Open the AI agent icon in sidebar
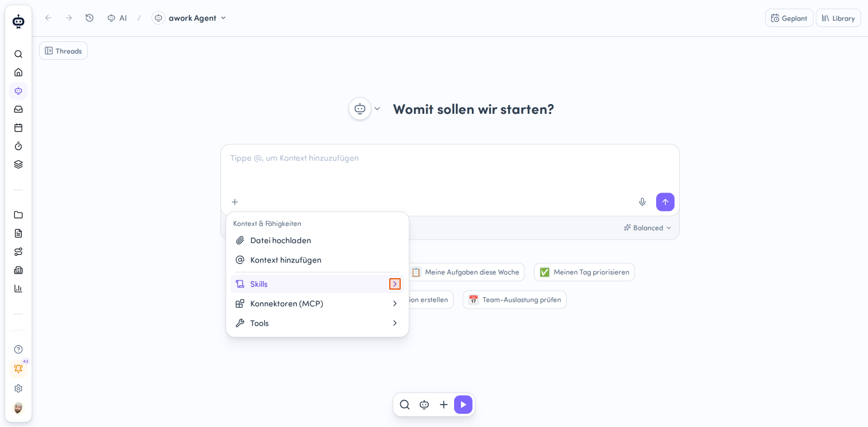The image size is (868, 427). pos(18,91)
